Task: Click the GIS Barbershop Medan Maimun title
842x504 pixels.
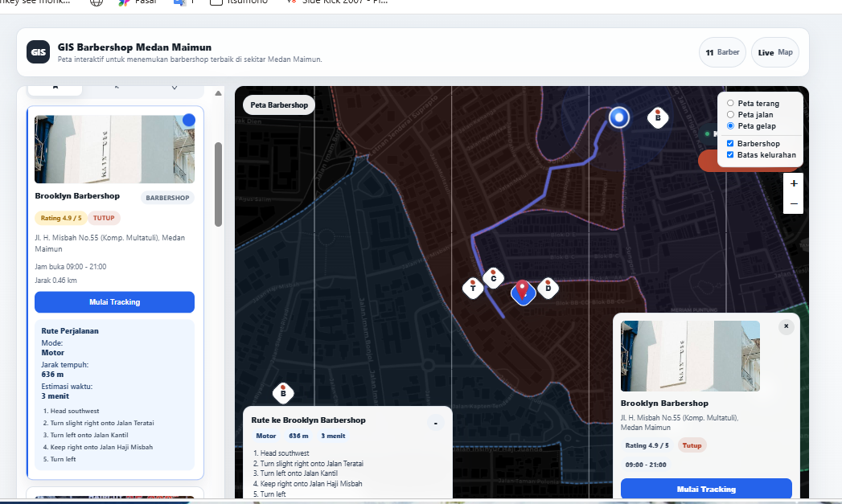Action: (x=135, y=47)
